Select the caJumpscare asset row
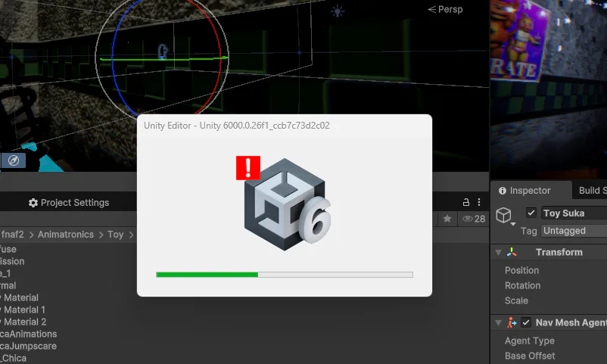This screenshot has height=364, width=607. tap(28, 346)
